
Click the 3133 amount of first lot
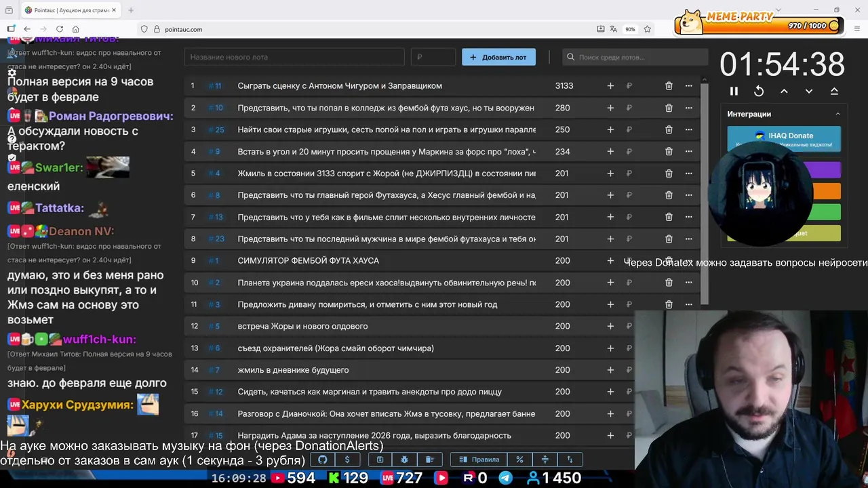coord(564,86)
